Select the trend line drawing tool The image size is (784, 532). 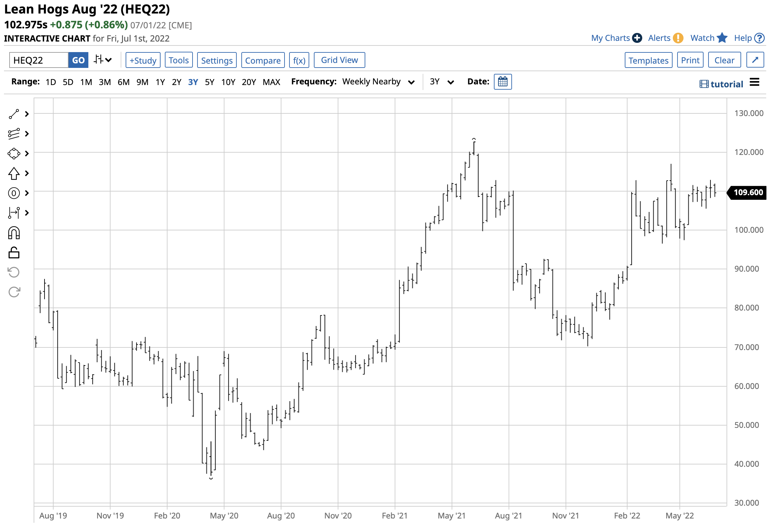14,114
